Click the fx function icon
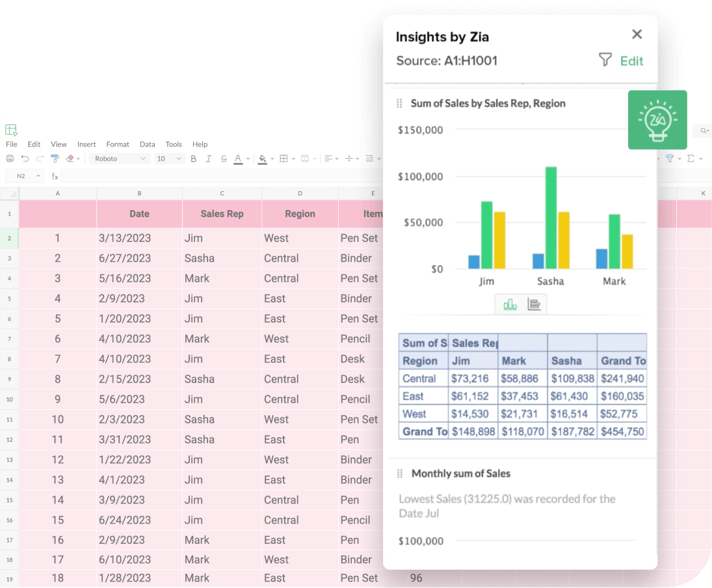The image size is (712, 588). point(55,176)
